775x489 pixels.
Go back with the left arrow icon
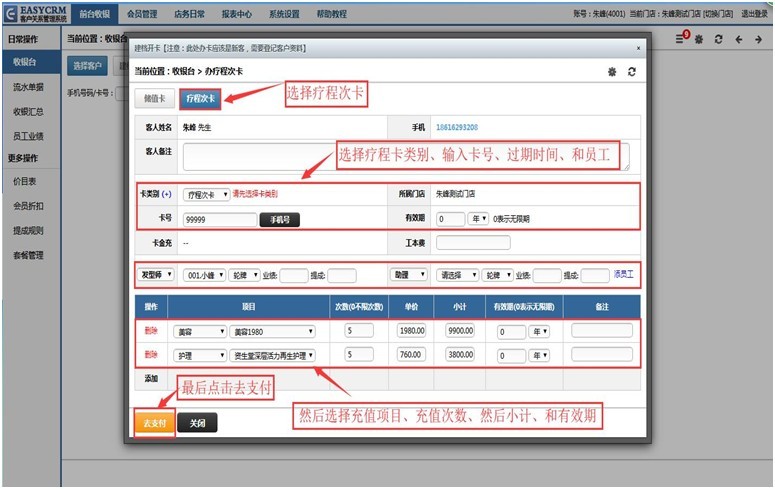point(739,39)
